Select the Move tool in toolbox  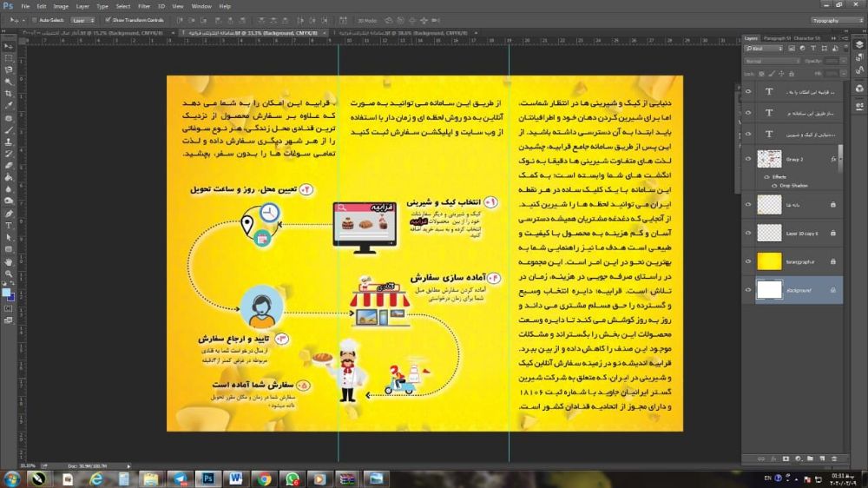click(9, 46)
